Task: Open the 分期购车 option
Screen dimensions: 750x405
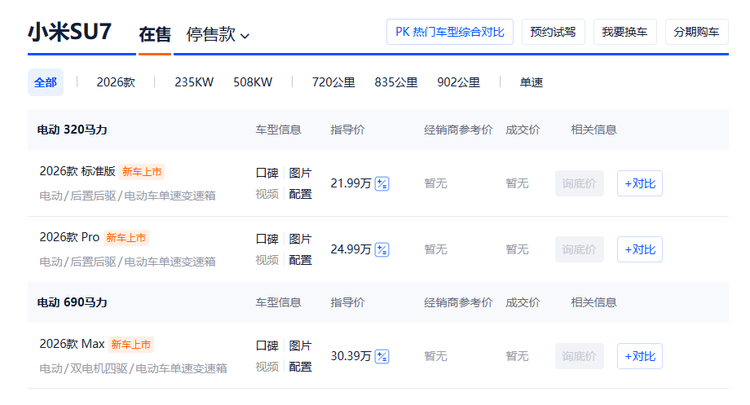Action: point(697,32)
